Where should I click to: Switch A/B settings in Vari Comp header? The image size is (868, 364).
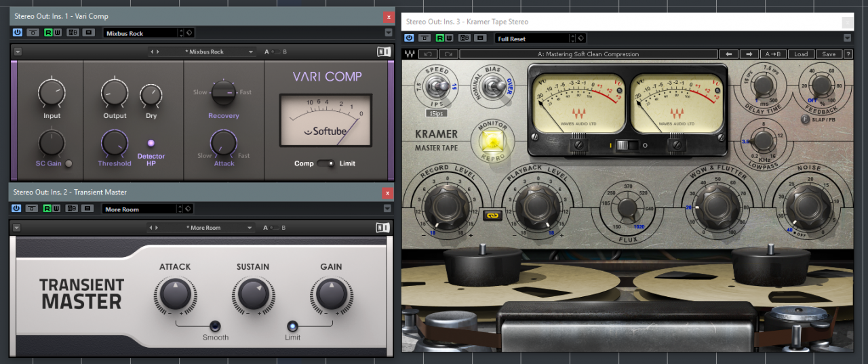[73, 33]
